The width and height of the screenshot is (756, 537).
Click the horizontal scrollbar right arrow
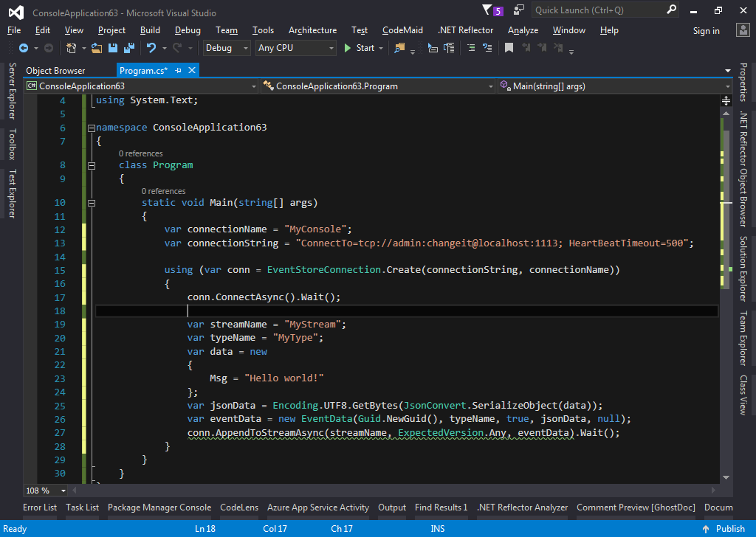coord(715,491)
